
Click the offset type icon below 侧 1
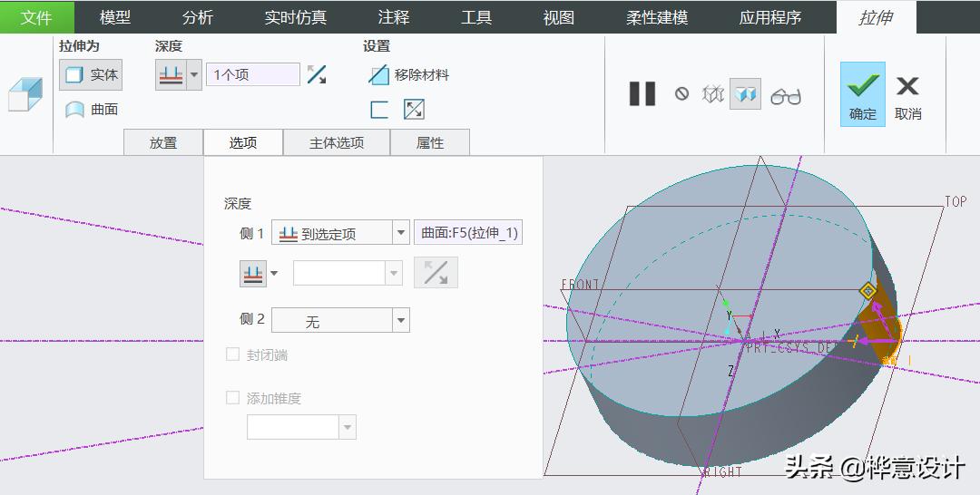point(253,274)
